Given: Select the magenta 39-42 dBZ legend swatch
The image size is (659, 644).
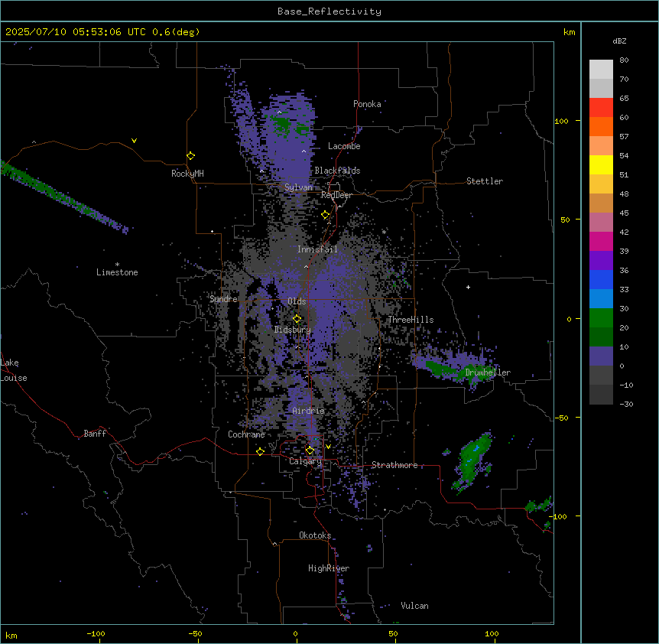Looking at the screenshot, I should click(x=601, y=241).
